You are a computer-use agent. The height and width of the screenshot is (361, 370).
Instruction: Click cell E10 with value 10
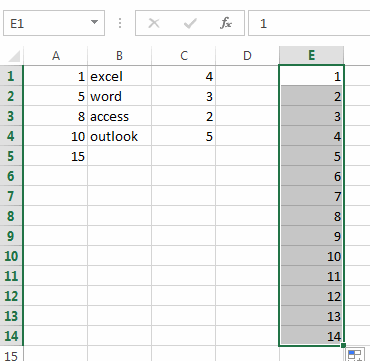[x=311, y=256]
